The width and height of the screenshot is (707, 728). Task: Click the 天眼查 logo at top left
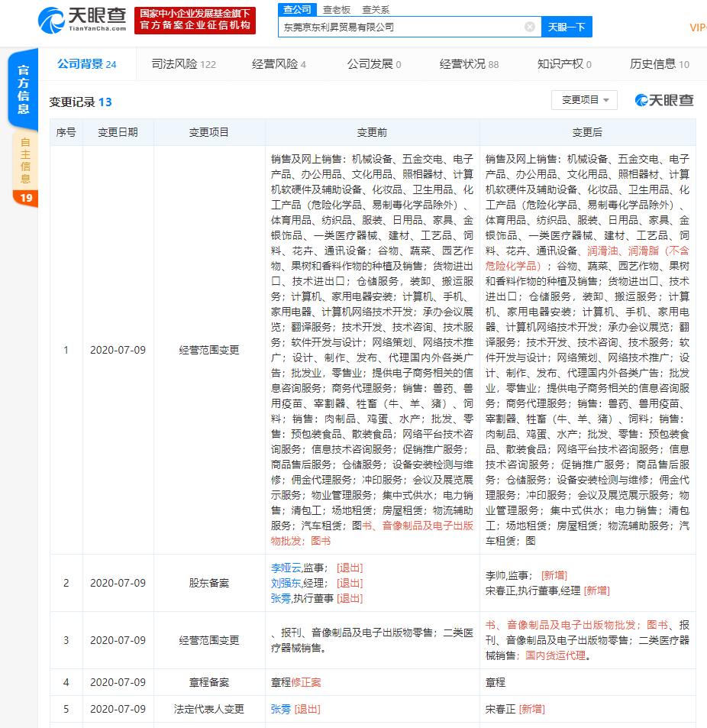click(x=82, y=20)
